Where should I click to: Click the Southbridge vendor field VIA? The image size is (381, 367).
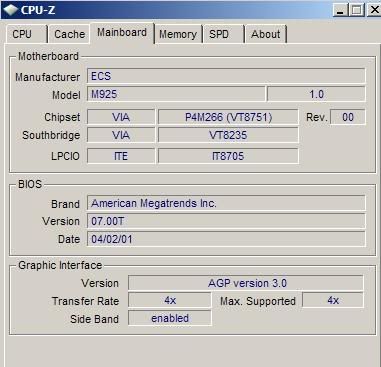tap(121, 135)
